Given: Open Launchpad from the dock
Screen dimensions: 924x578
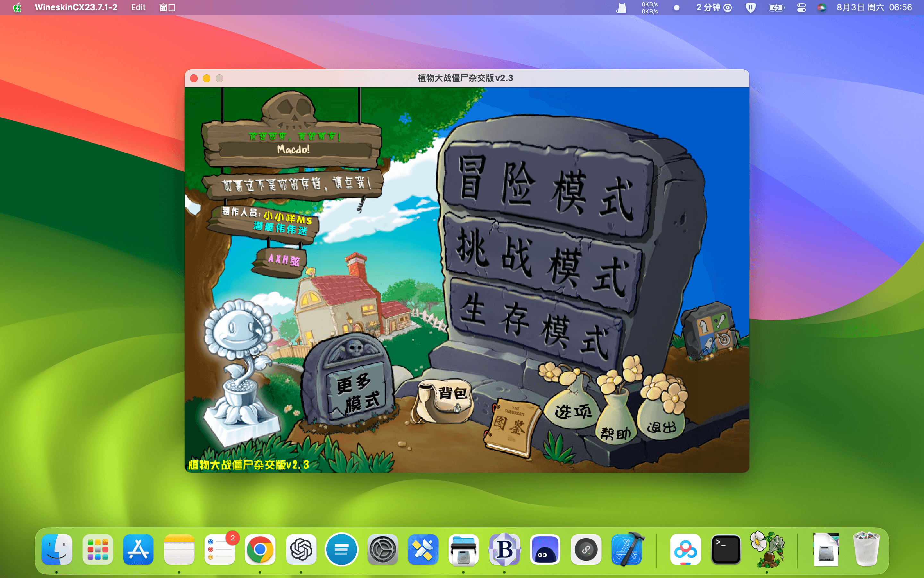Looking at the screenshot, I should pos(97,549).
